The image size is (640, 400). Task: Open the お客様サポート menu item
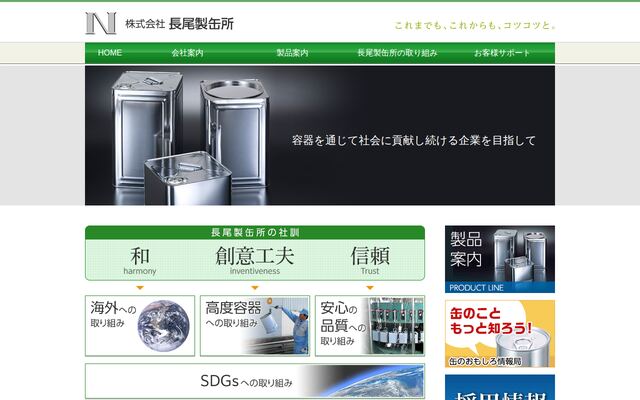(502, 53)
